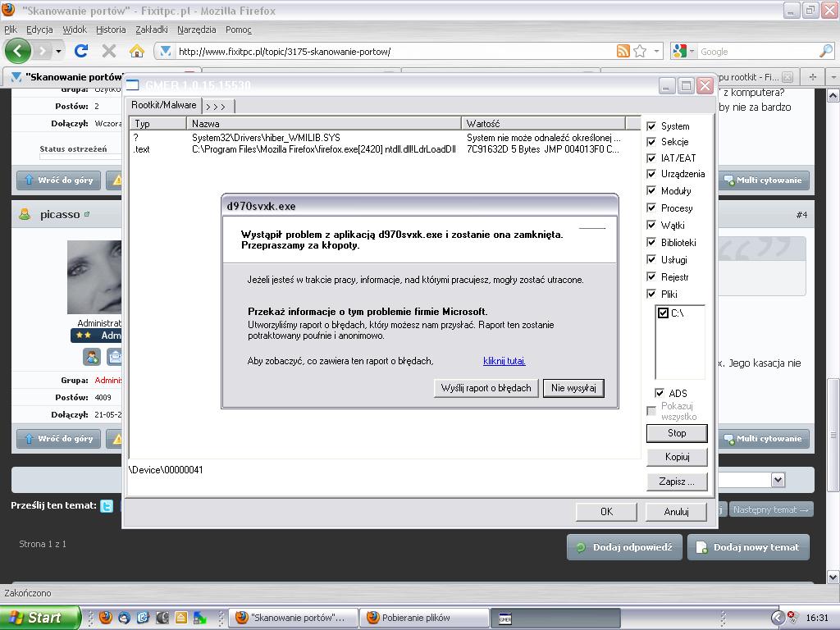Go back in Firefox history
Viewport: 840px width, 630px height.
click(18, 51)
